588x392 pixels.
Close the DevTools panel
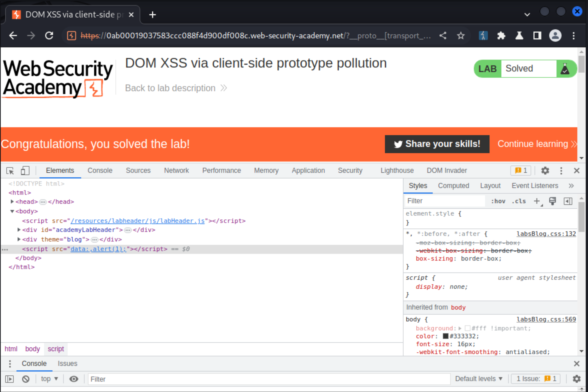pos(577,171)
